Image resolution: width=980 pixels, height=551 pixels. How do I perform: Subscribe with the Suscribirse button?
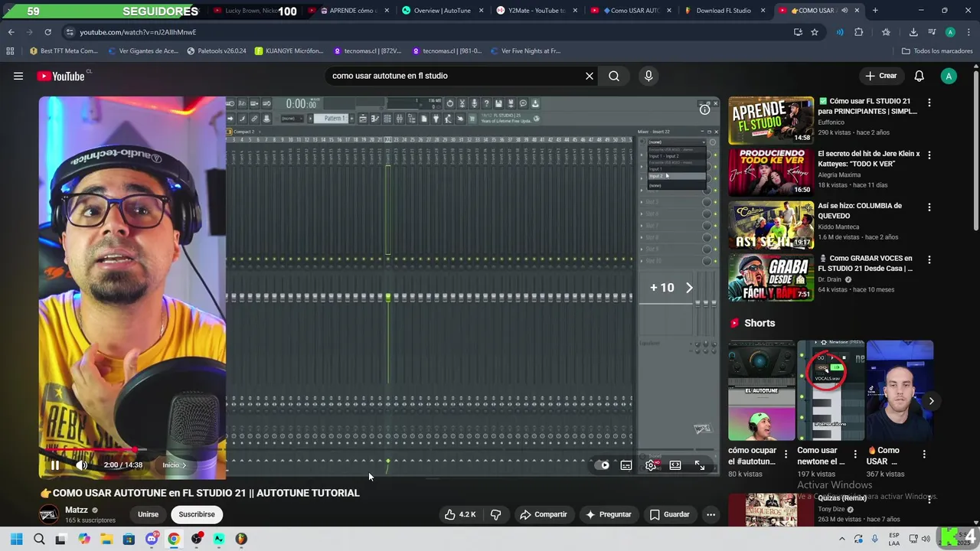click(x=197, y=514)
